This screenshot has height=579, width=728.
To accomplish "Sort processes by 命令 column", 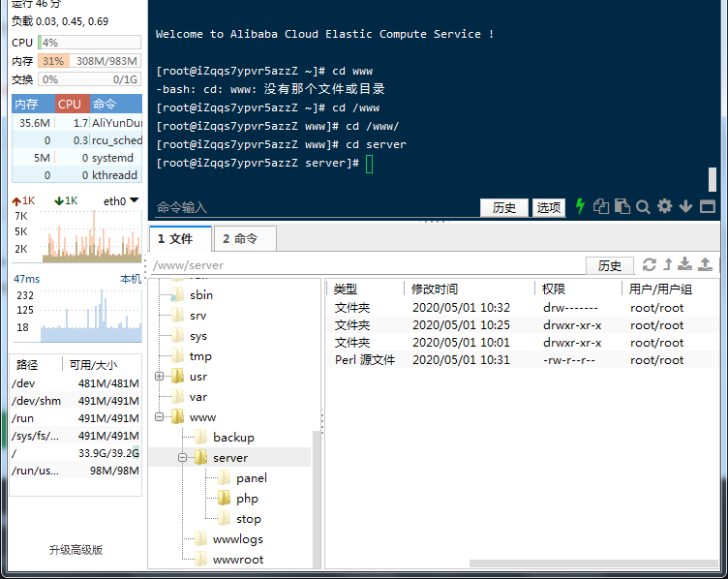I will [115, 104].
